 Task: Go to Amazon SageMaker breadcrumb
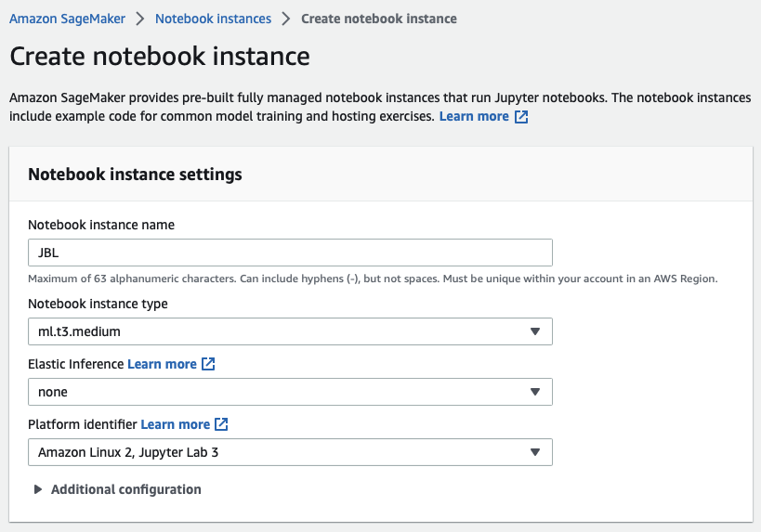tap(67, 19)
